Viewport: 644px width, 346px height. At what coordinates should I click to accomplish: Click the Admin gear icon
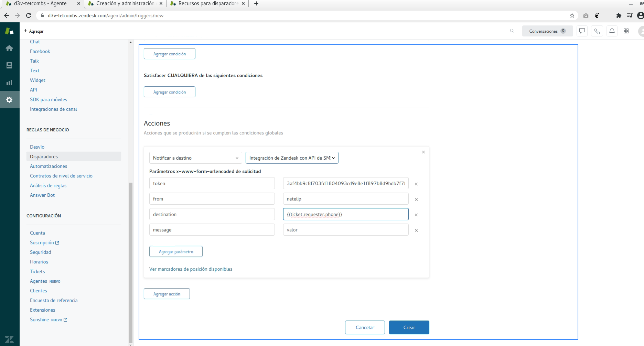9,100
